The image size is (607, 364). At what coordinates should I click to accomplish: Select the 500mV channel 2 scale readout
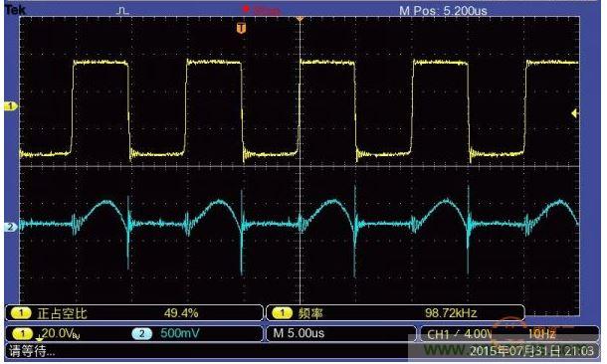[180, 333]
